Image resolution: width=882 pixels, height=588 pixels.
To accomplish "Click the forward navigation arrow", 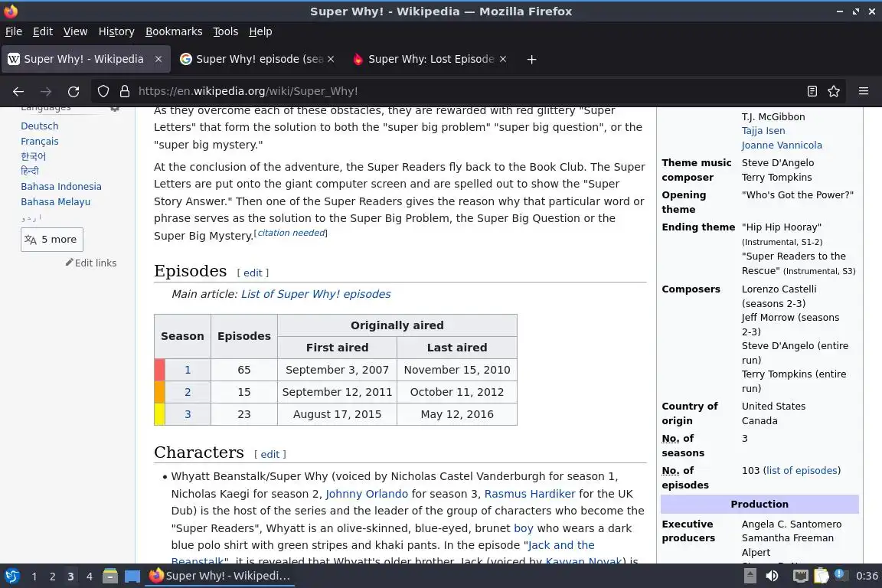I will coord(46,91).
